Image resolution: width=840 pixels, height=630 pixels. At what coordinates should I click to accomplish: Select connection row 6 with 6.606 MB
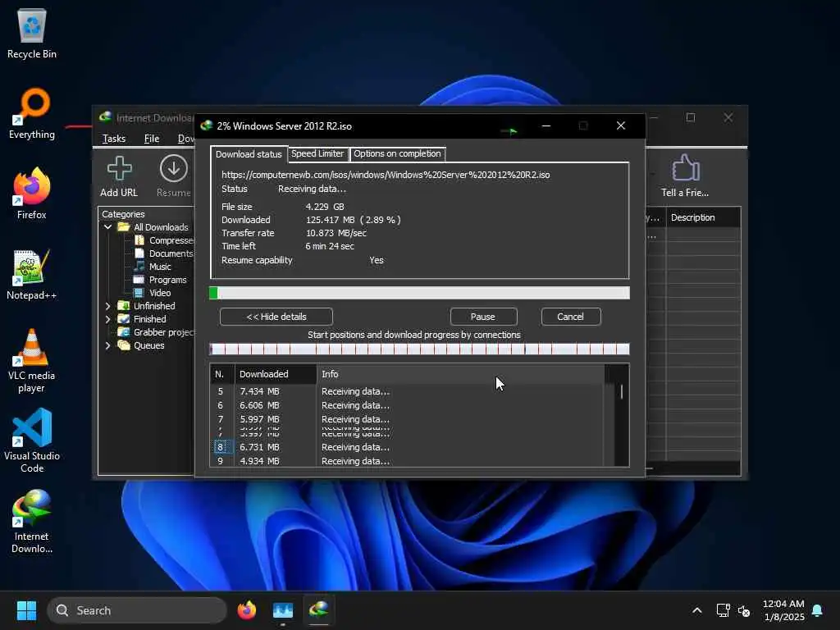point(407,405)
